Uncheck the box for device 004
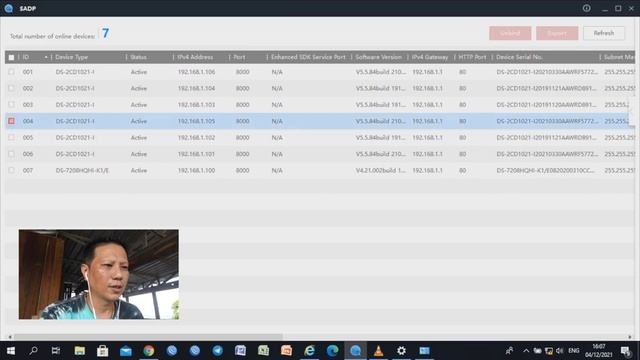 [11, 121]
